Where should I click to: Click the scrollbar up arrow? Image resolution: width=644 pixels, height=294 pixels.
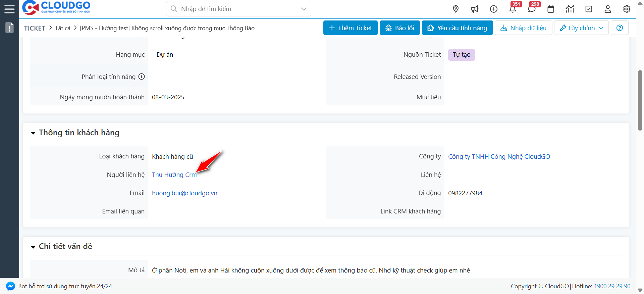[640, 3]
